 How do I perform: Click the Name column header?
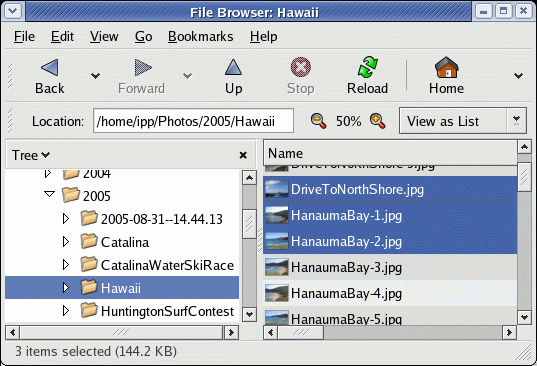[390, 153]
